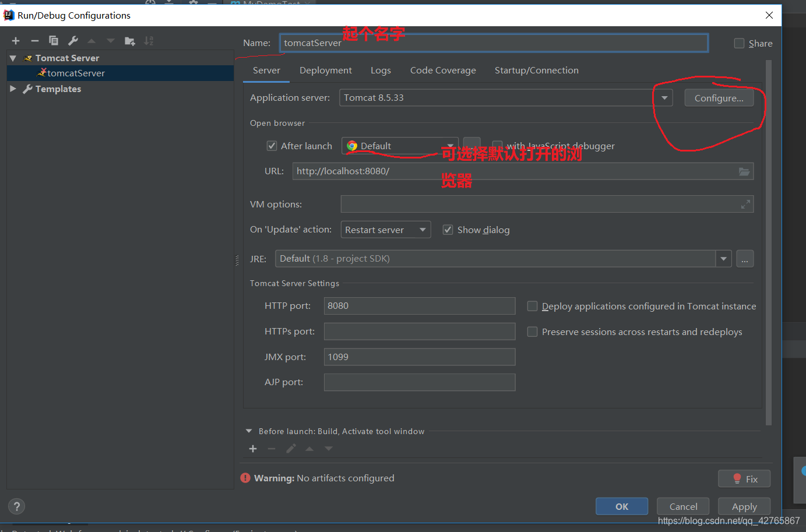The image size is (806, 532).
Task: Copy the selected configuration
Action: [x=54, y=41]
